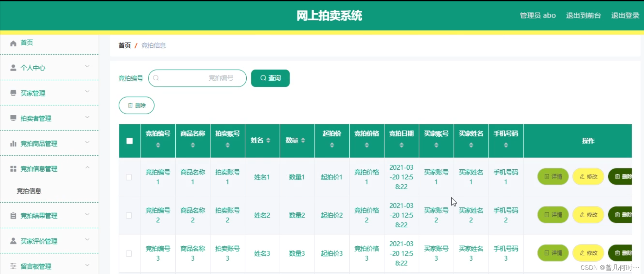Viewport: 644px width, 274px height.
Task: Focus the 竞拍编号 search input field
Action: 197,78
